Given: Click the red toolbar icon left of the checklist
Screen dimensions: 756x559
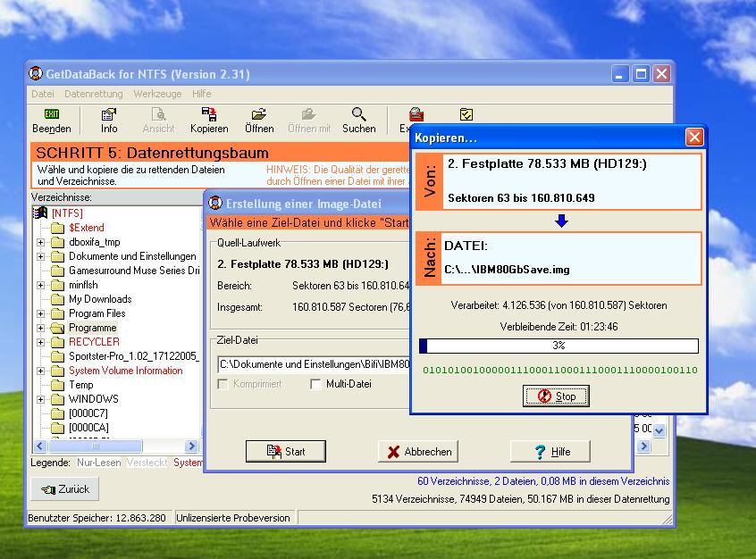Looking at the screenshot, I should 416,114.
